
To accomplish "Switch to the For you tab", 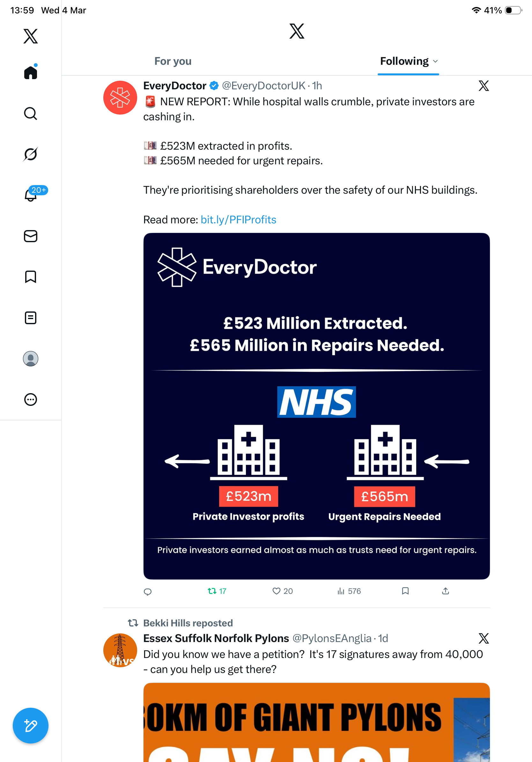I will pyautogui.click(x=173, y=61).
